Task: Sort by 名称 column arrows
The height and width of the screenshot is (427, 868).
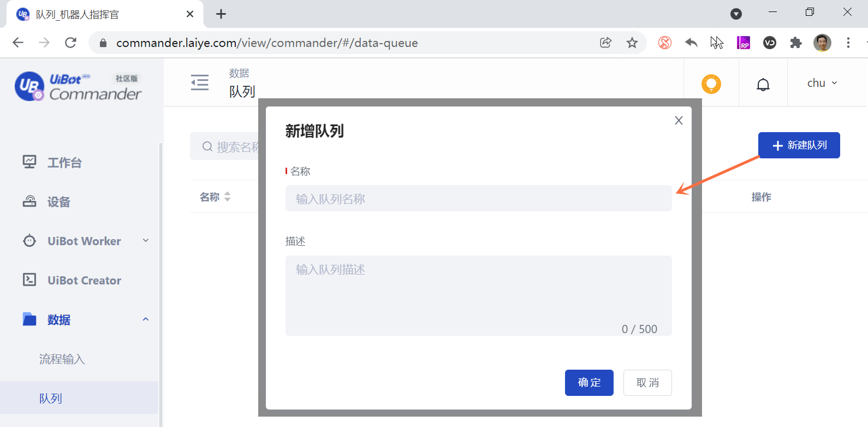Action: [228, 197]
